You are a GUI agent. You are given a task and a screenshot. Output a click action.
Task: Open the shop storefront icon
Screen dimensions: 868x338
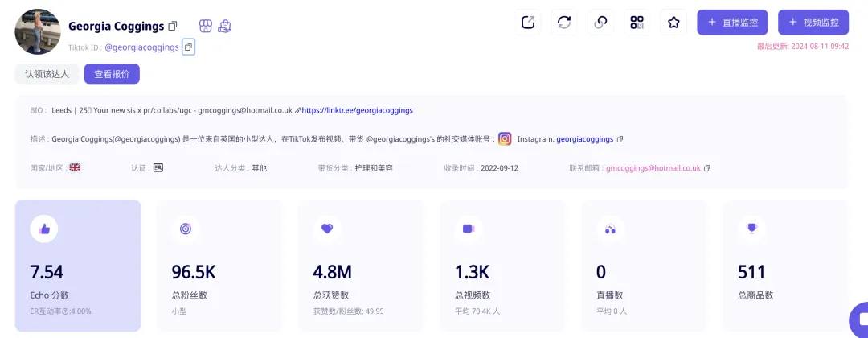pyautogui.click(x=206, y=26)
